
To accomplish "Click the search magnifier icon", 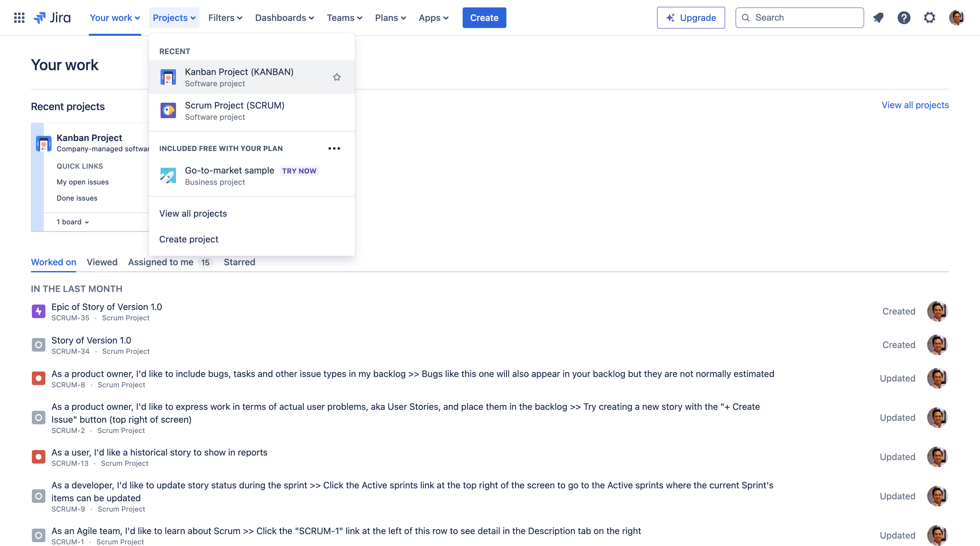I will (x=746, y=17).
